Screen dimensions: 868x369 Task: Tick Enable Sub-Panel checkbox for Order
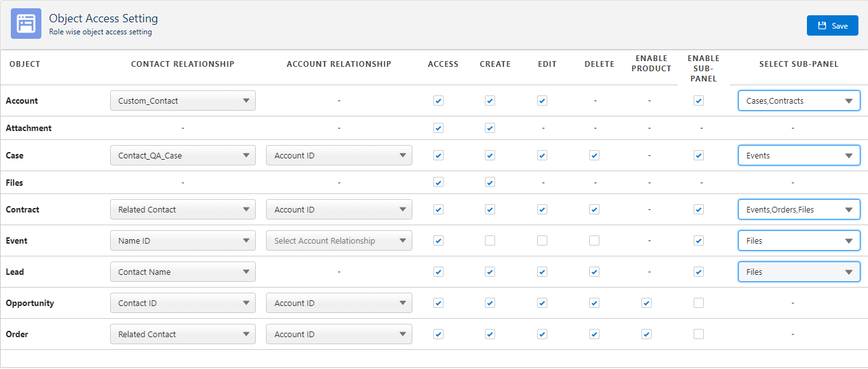(699, 334)
